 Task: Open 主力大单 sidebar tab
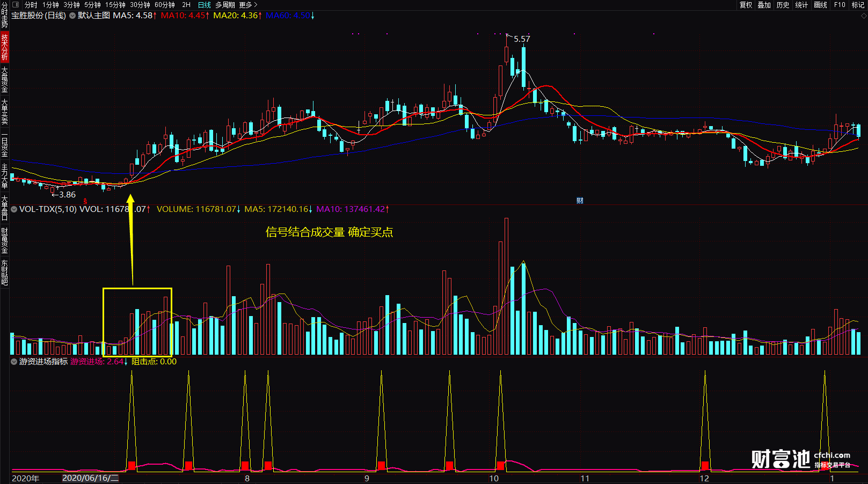[4, 176]
